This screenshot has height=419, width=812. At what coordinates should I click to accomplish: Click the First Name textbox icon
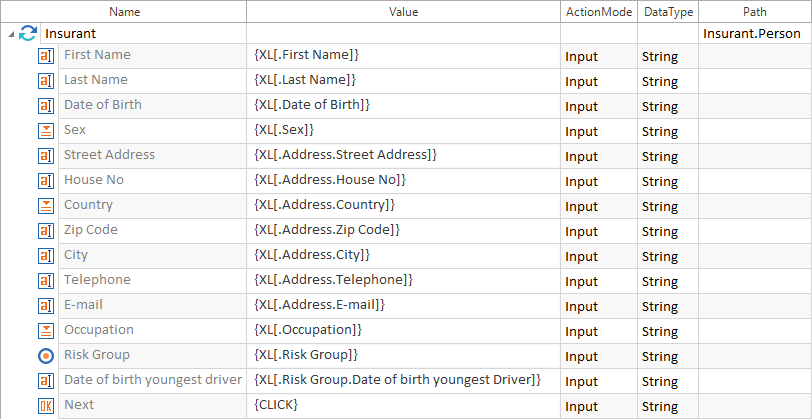tap(46, 56)
